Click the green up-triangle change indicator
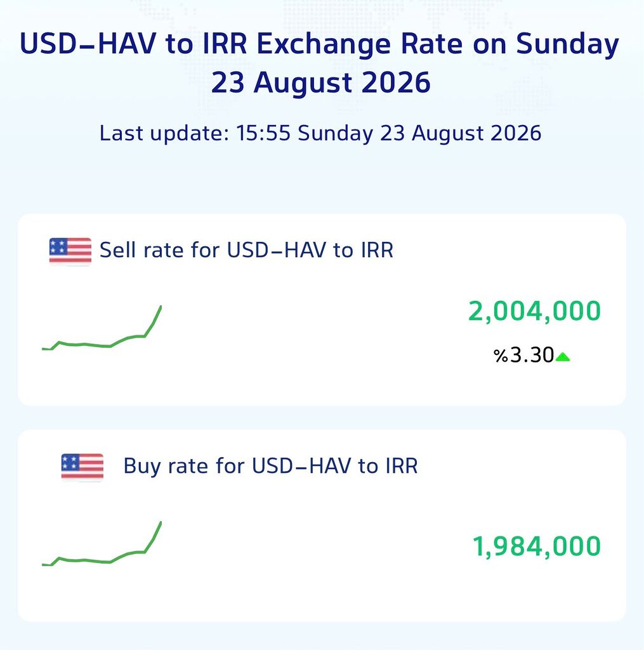 click(562, 357)
